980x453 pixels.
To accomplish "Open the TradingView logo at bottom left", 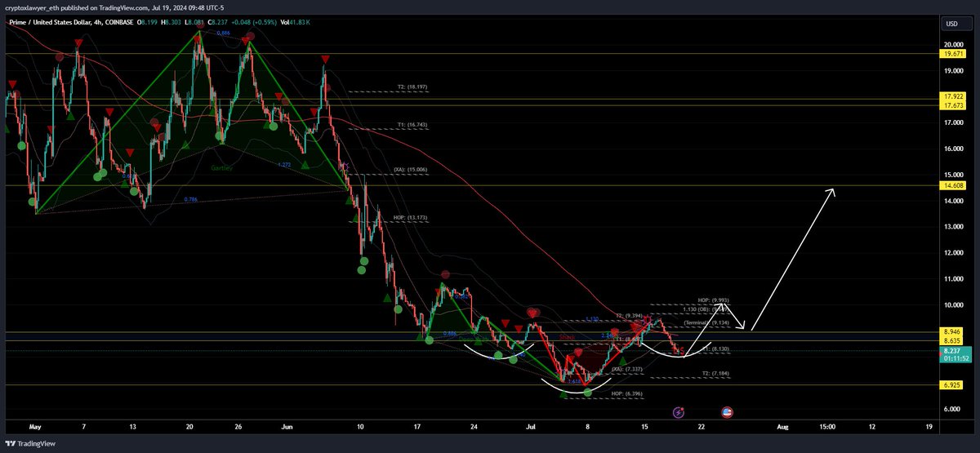I will [29, 444].
